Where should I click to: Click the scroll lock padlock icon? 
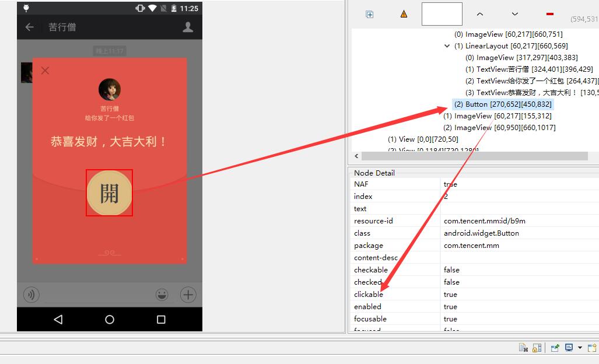click(537, 348)
